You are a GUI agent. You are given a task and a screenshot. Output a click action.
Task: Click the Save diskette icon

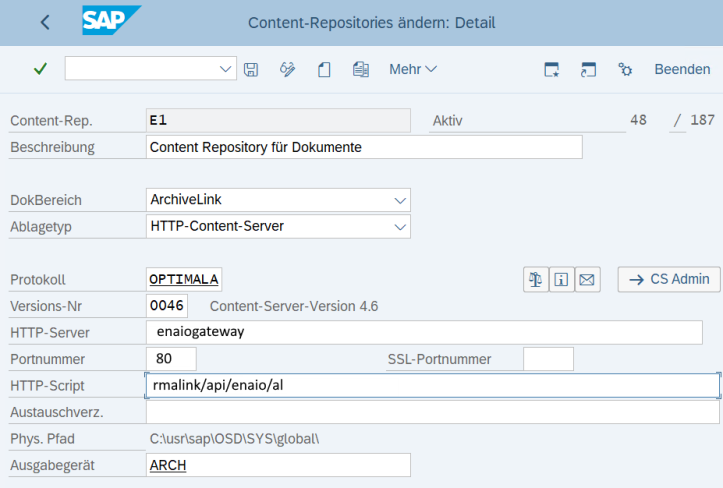(251, 69)
